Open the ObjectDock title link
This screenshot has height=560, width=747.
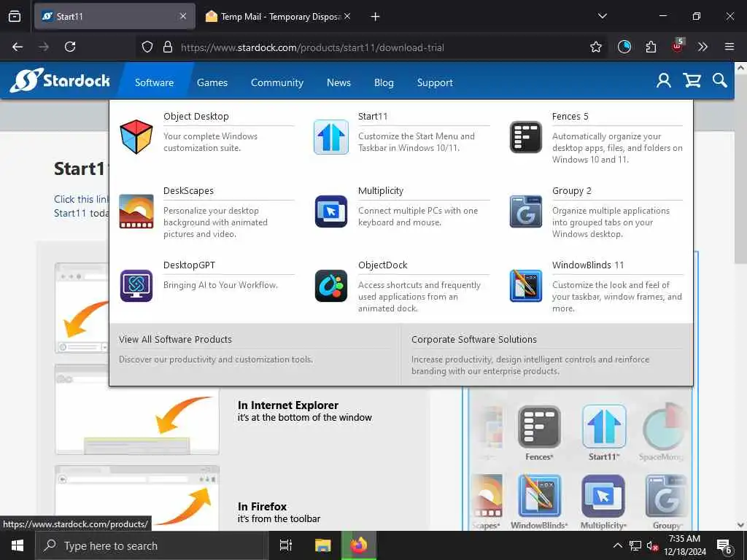coord(382,265)
